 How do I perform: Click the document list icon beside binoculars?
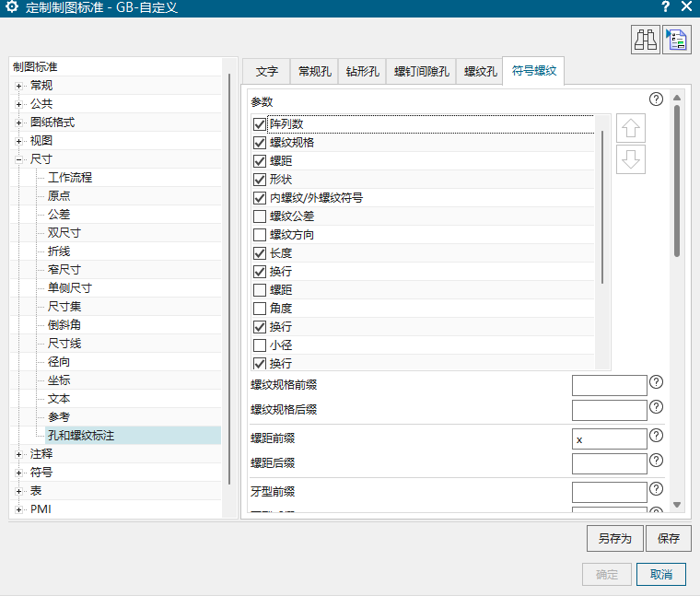tap(677, 40)
